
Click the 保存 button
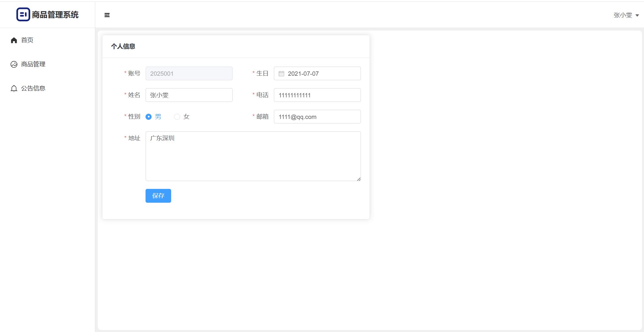[158, 196]
